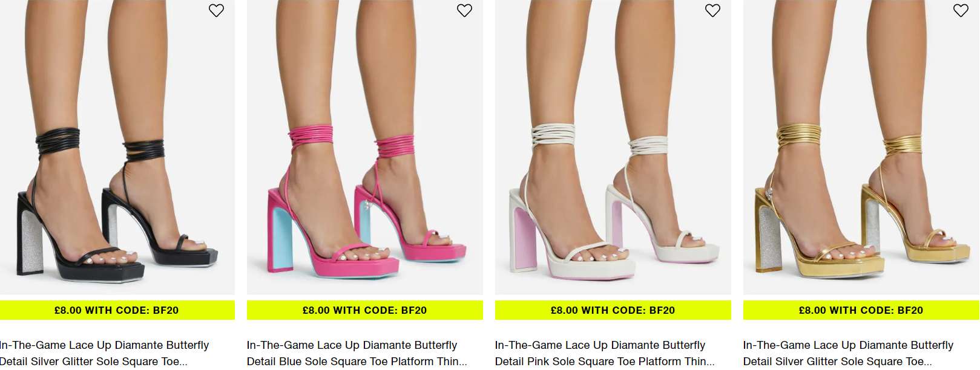Favorite the pink blue-sole heel with heart icon
The height and width of the screenshot is (370, 980).
464,10
